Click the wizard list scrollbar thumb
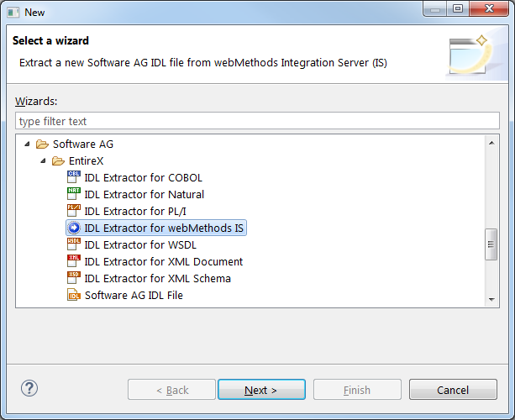 [491, 244]
